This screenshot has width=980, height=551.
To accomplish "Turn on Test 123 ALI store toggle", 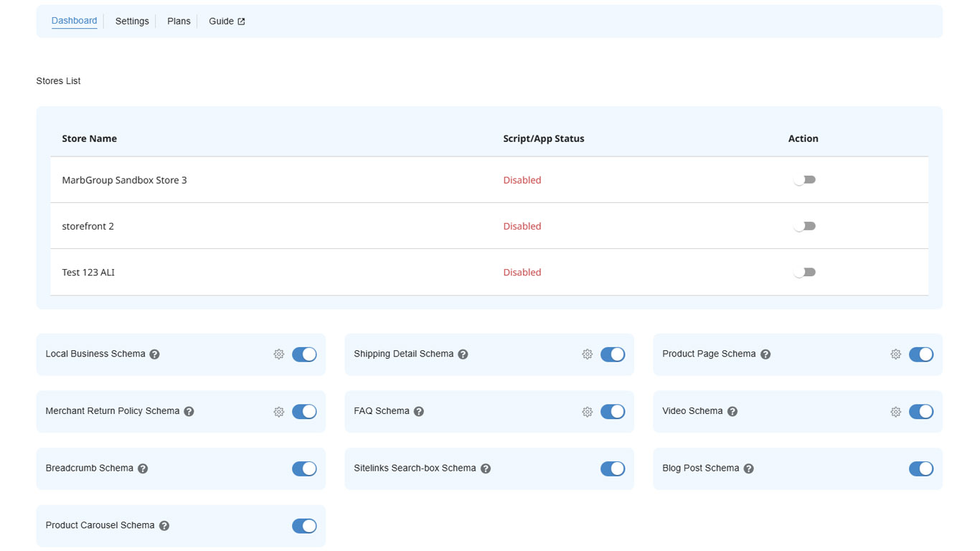I will tap(804, 273).
